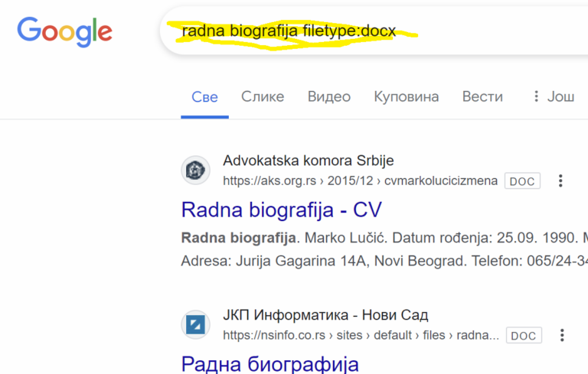Image resolution: width=588 pixels, height=374 pixels.
Task: Open the Вести tab
Action: [482, 96]
